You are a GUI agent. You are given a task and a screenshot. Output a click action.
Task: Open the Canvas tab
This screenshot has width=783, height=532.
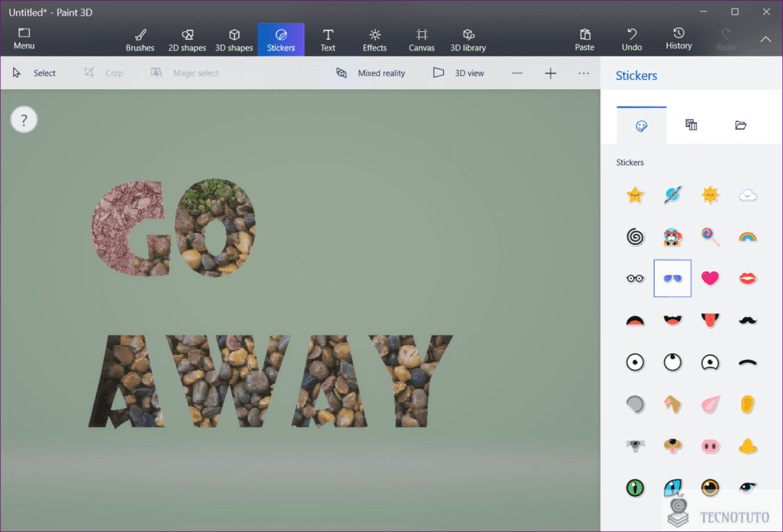(421, 40)
